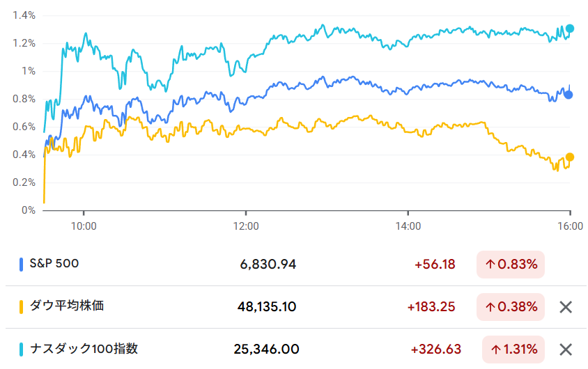The height and width of the screenshot is (369, 588).
Task: Open the S&P 500 index link
Action: pos(54,264)
